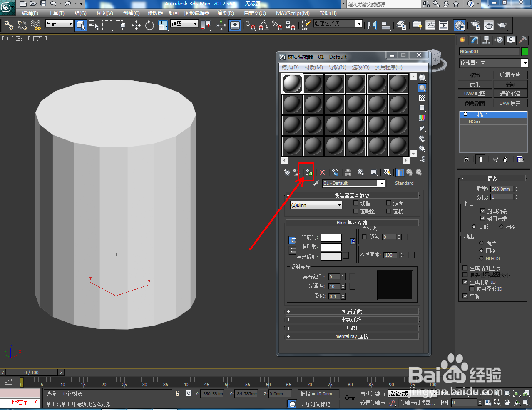Screen dimensions: 532x410
Task: Click red X Reset Map/Material icon
Action: coord(322,172)
